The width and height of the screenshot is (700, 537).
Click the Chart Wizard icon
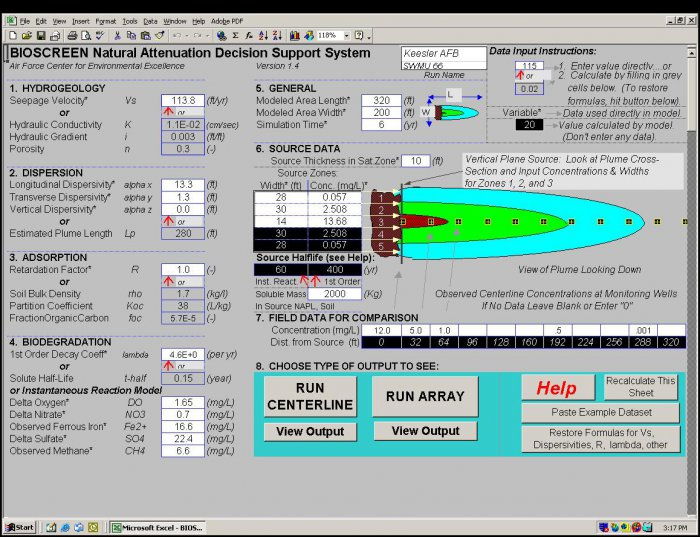(295, 36)
